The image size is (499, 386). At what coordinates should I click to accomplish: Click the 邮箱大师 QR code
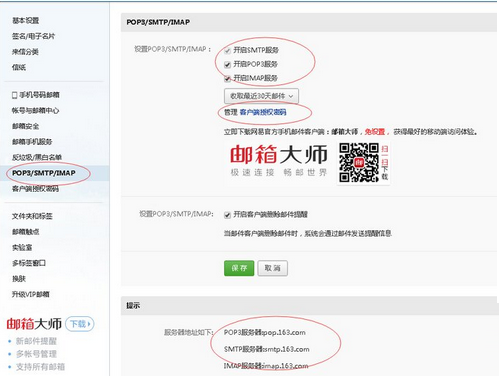[359, 163]
